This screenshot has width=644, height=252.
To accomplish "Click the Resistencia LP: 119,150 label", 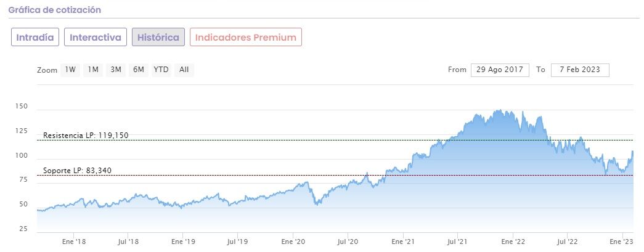I will click(86, 136).
